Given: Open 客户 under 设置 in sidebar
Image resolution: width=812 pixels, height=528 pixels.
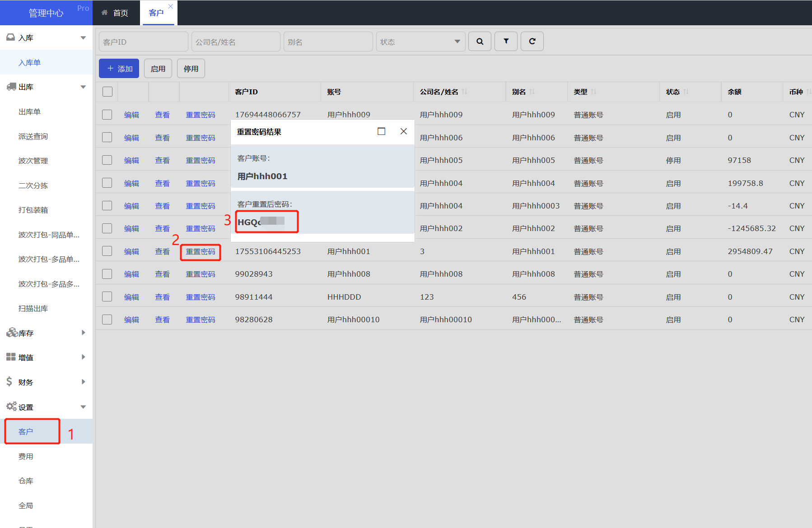Looking at the screenshot, I should pos(26,431).
